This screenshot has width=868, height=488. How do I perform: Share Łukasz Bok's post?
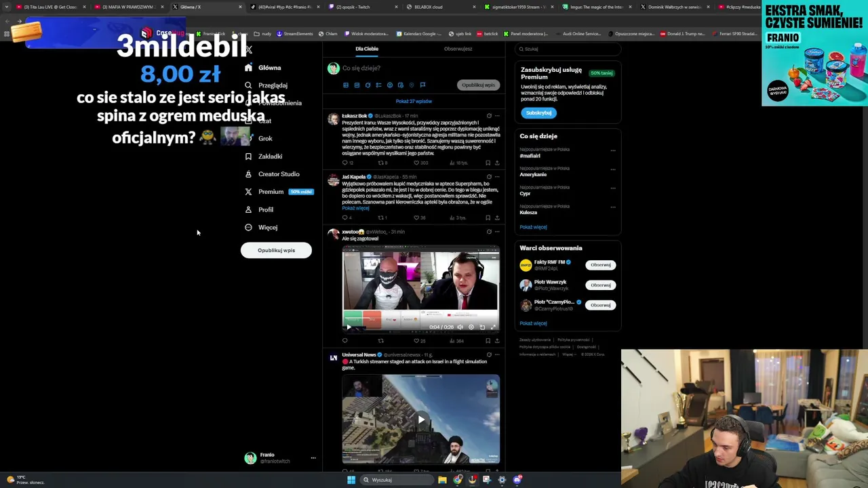click(x=497, y=163)
